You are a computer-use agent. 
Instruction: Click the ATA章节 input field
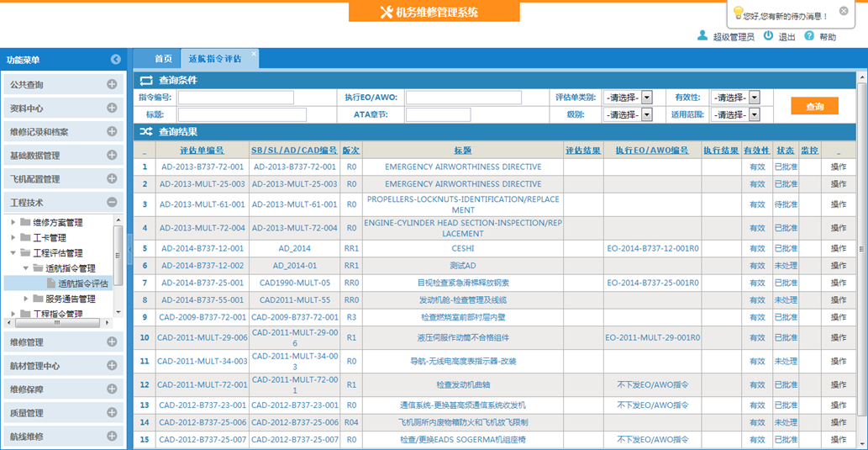click(x=438, y=114)
